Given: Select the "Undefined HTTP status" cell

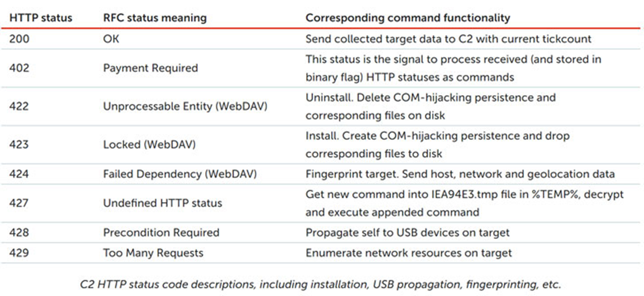Looking at the screenshot, I should [162, 203].
